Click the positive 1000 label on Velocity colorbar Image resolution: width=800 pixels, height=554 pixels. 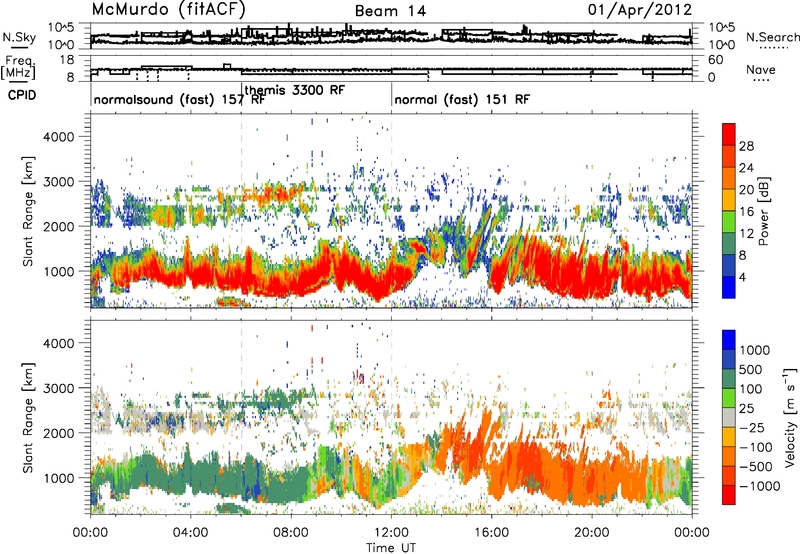(x=755, y=350)
